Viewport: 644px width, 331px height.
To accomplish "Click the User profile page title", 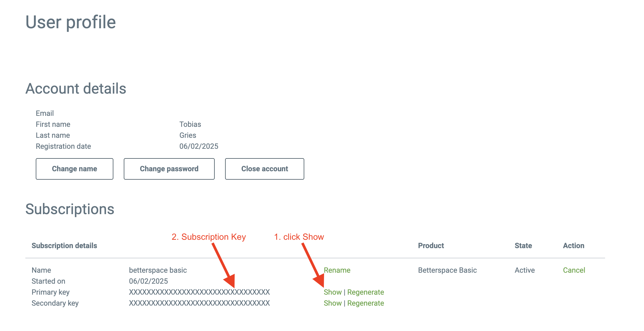I will pyautogui.click(x=71, y=22).
